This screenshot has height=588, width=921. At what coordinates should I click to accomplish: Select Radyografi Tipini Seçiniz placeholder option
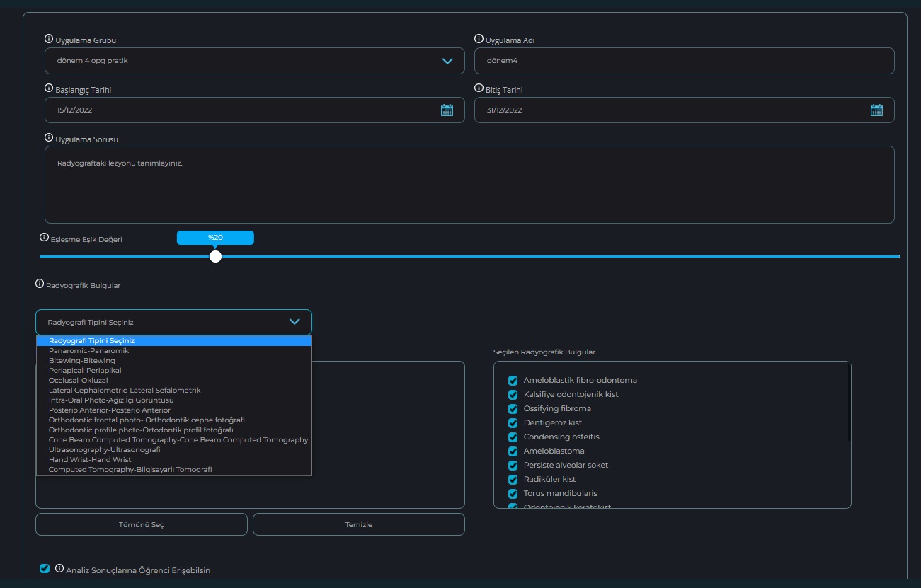(174, 340)
